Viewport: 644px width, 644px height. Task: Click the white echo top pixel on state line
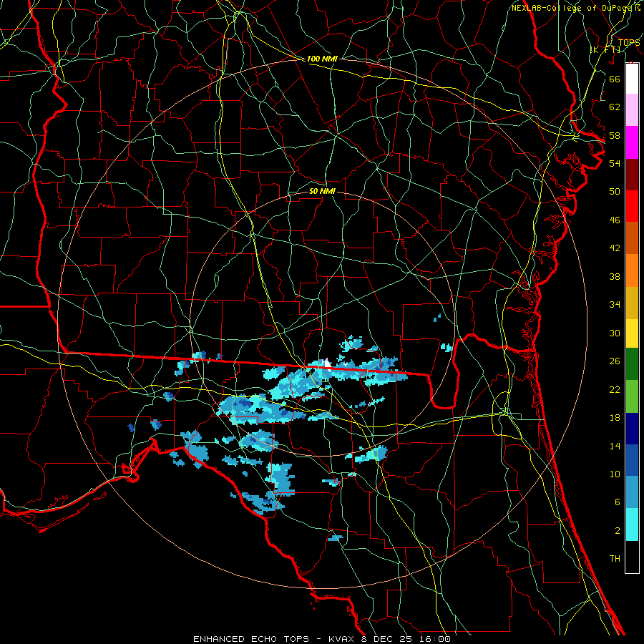(327, 363)
